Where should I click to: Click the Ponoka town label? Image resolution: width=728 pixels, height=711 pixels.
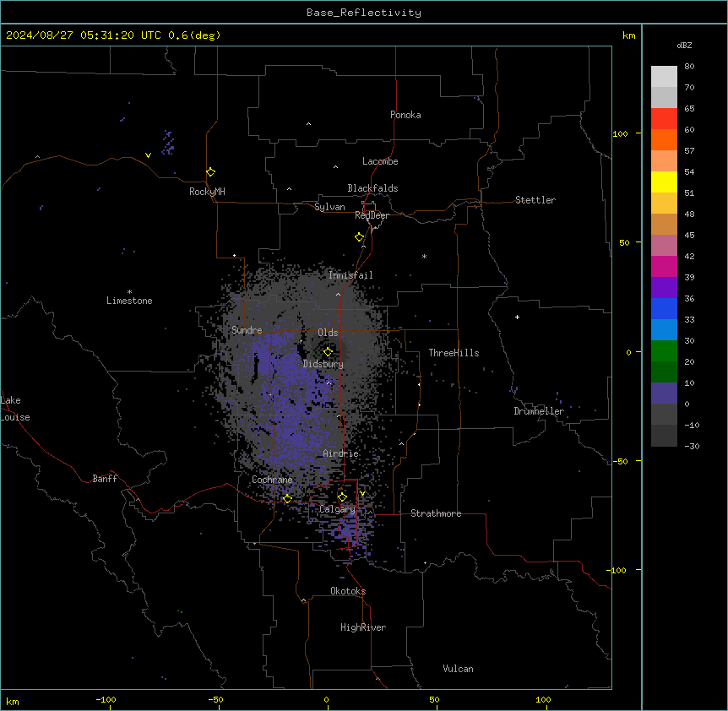click(405, 115)
